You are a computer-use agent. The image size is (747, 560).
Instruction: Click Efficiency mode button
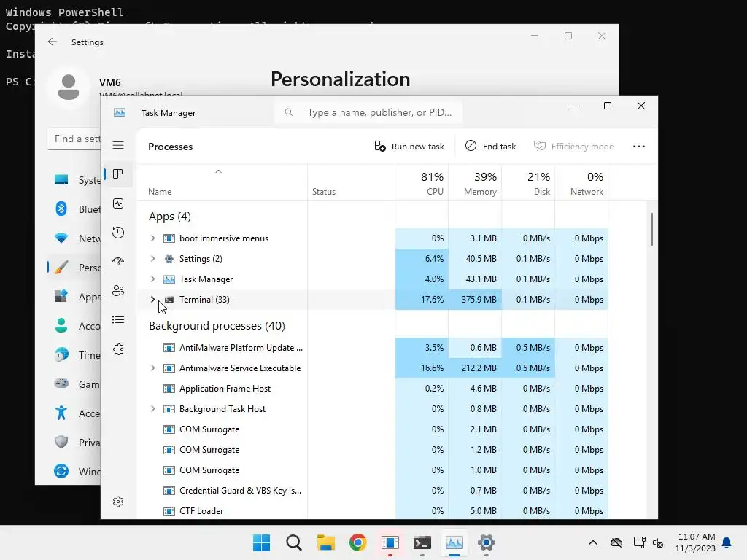click(x=573, y=146)
